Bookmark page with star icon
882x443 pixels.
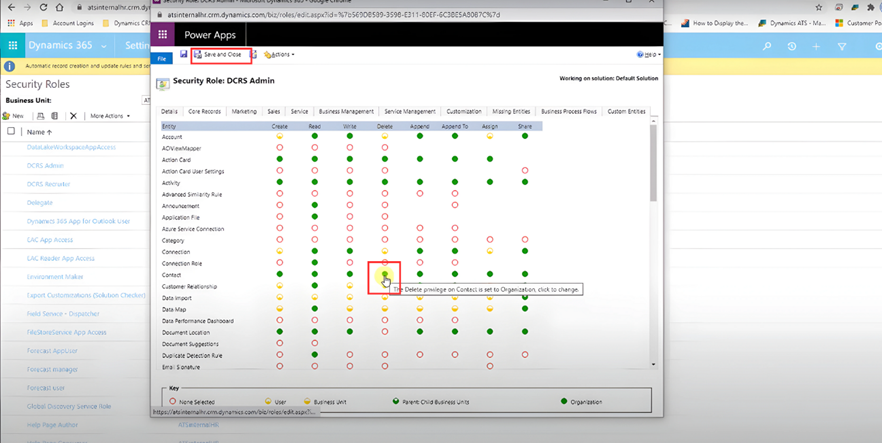click(819, 7)
